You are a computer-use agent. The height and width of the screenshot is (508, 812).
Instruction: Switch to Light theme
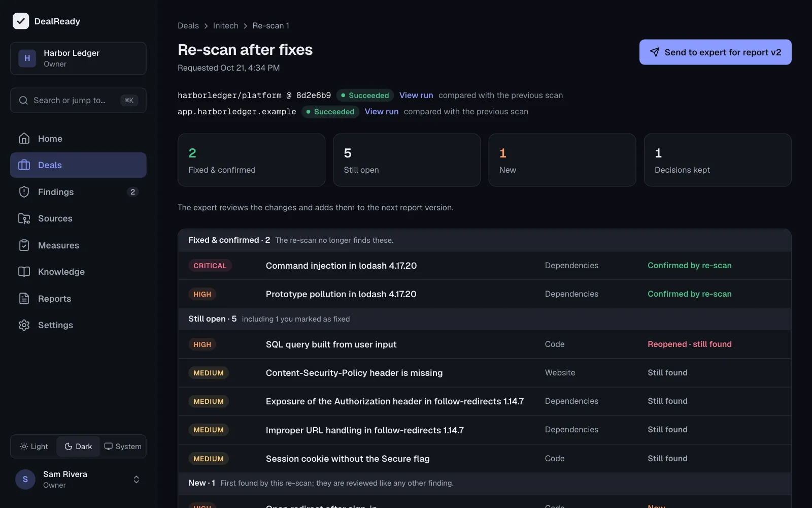point(34,447)
